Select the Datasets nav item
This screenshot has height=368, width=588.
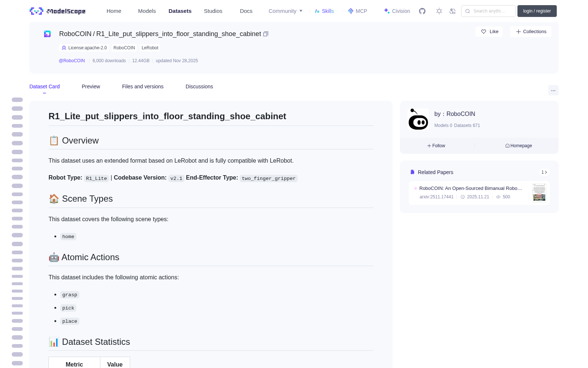pyautogui.click(x=180, y=11)
